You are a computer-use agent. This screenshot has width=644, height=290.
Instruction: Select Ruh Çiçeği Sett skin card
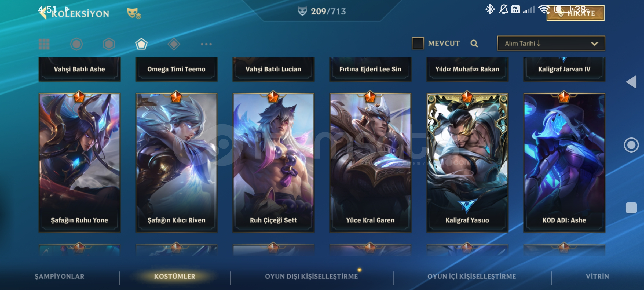click(273, 163)
